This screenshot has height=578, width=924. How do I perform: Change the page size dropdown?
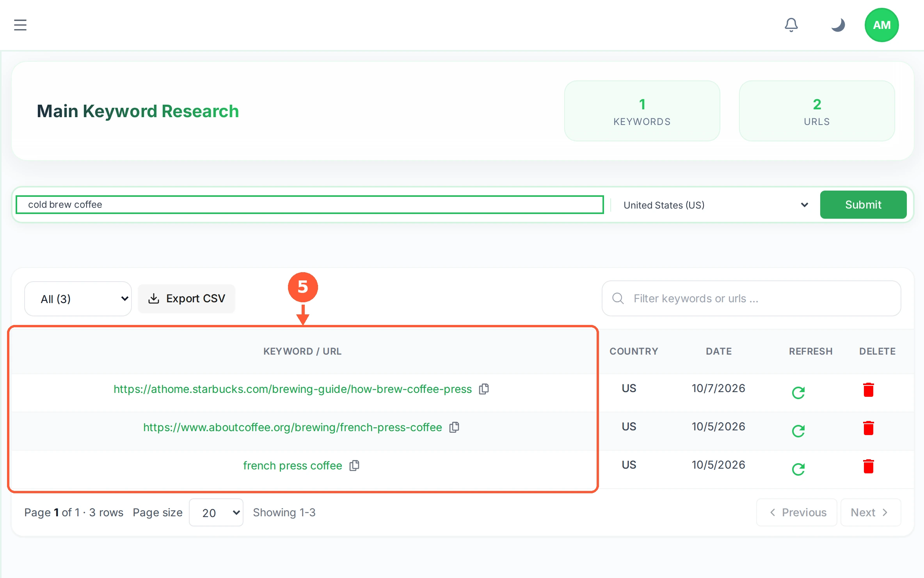coord(216,512)
